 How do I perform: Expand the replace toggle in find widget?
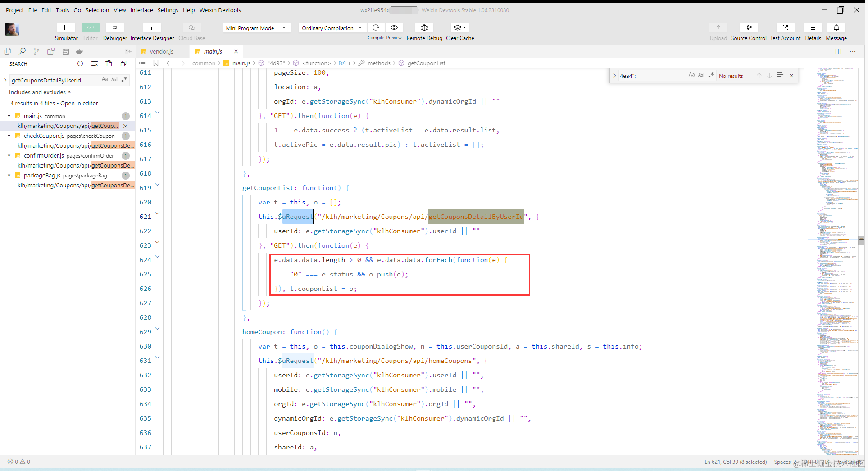click(x=614, y=76)
